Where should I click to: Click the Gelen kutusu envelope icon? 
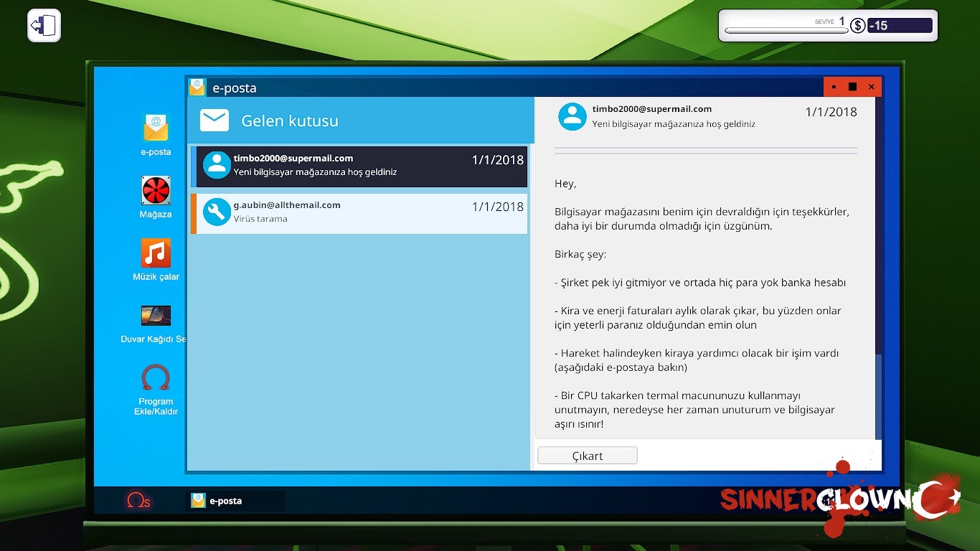pos(214,121)
